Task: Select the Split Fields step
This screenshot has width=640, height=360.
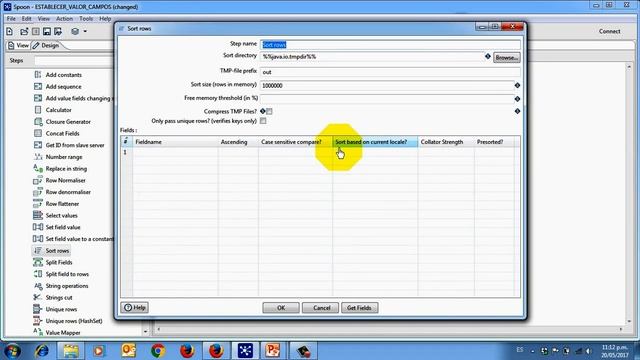Action: [x=59, y=262]
